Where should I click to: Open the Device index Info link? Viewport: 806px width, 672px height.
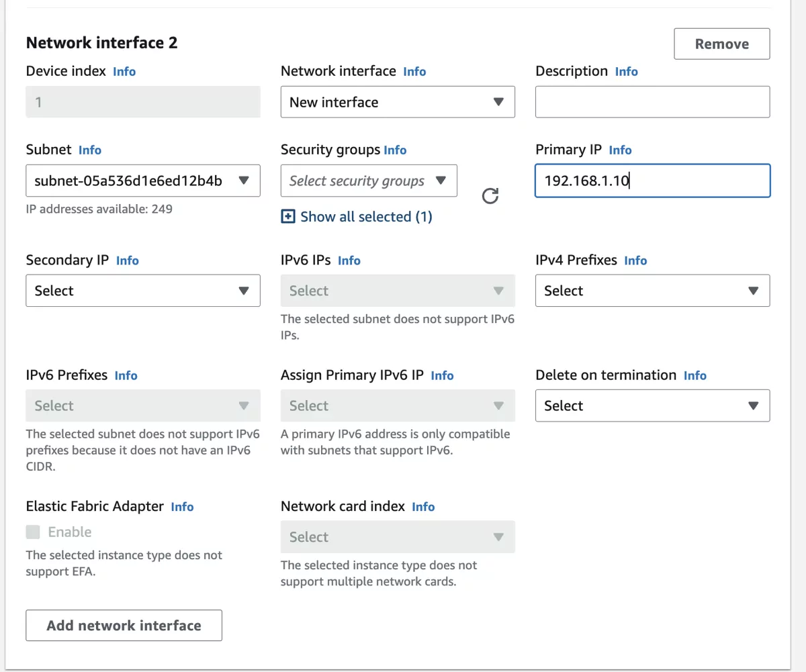point(124,71)
